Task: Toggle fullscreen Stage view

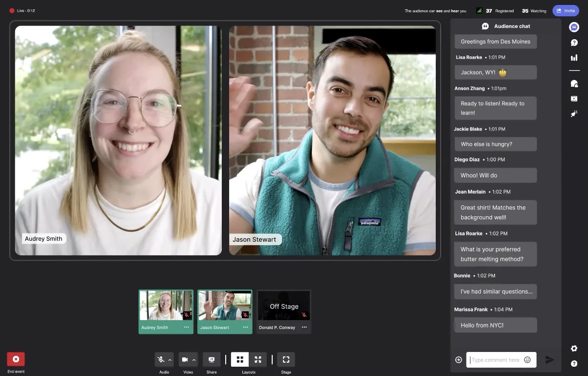Action: (x=286, y=359)
